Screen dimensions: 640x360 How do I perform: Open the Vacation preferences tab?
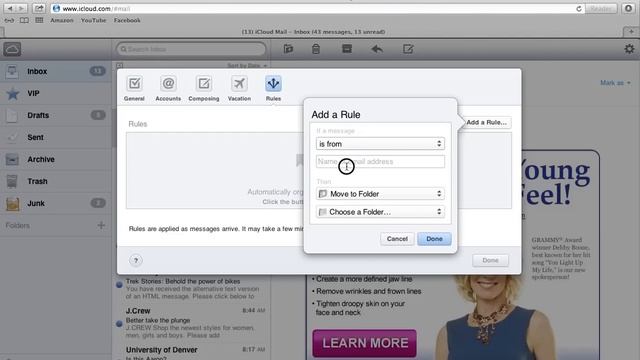tap(239, 88)
